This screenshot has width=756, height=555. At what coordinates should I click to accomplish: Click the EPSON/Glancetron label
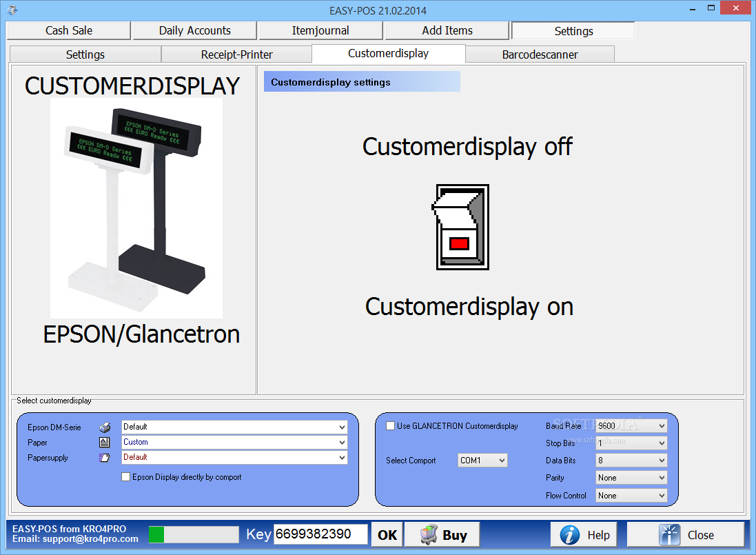[141, 334]
